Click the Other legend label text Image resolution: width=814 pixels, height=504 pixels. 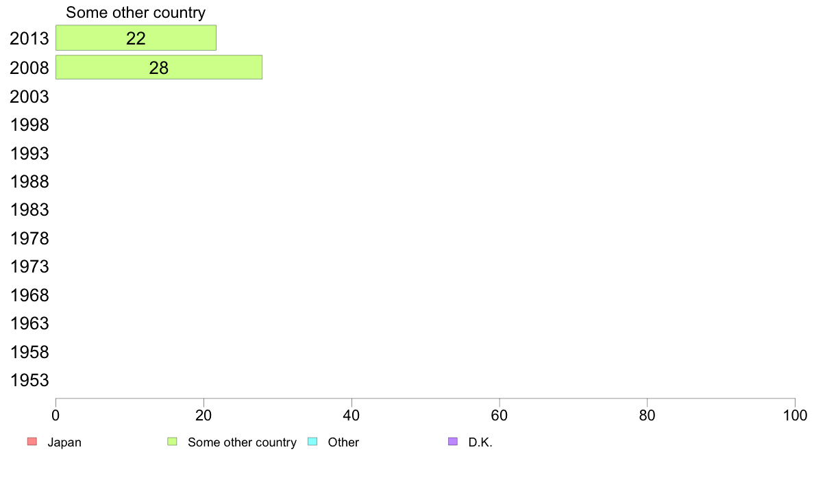343,442
